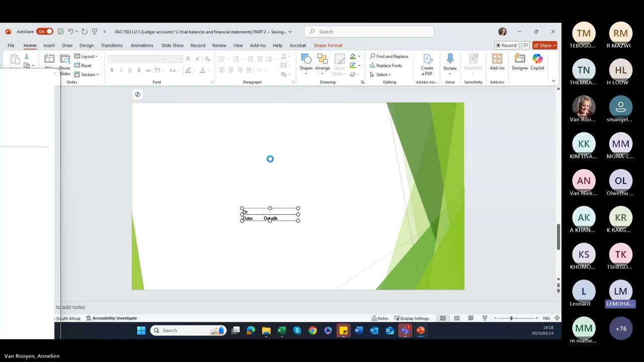This screenshot has height=362, width=644.
Task: Open Copilot from the ribbon
Action: click(537, 62)
